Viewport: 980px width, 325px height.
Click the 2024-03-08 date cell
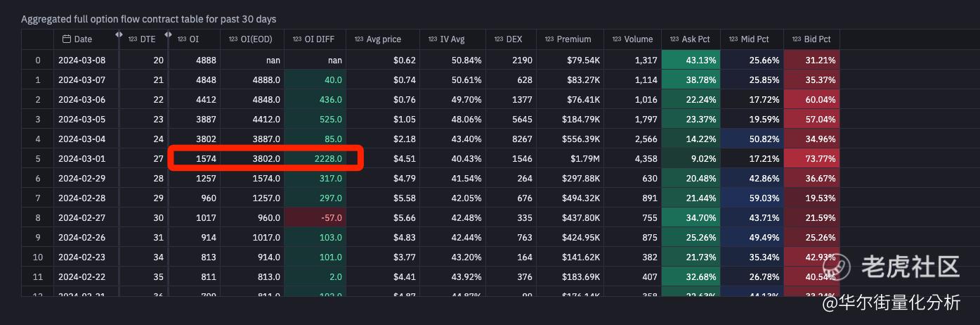[82, 60]
